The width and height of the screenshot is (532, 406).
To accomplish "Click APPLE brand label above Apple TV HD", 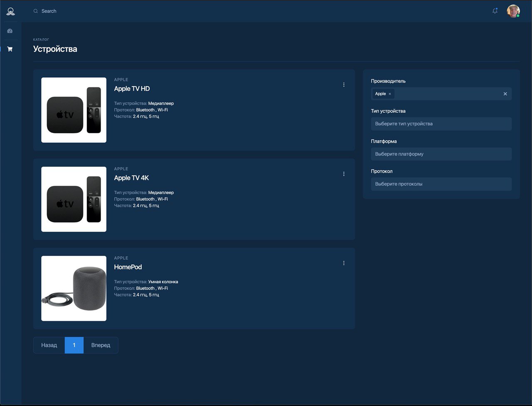I will click(x=121, y=79).
